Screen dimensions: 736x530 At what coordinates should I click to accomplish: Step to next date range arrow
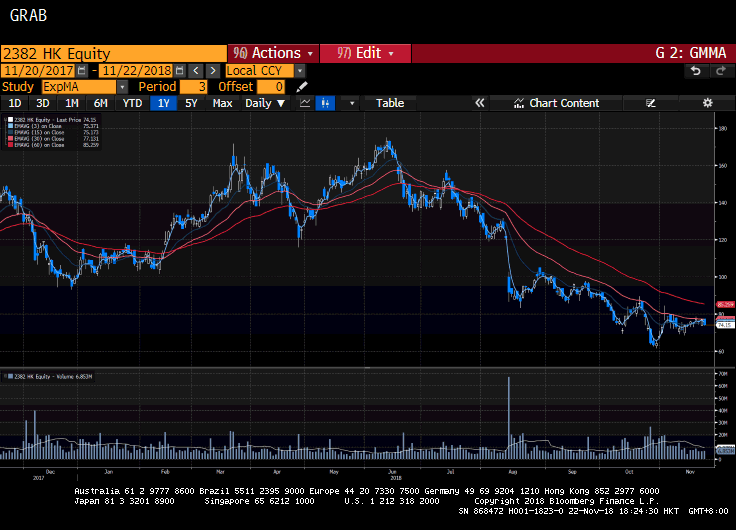pos(213,71)
